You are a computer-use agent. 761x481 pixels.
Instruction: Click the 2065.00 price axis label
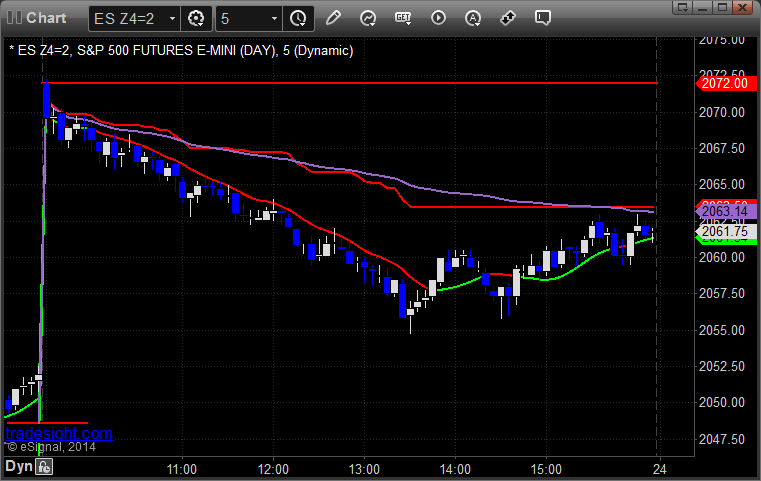(x=722, y=184)
